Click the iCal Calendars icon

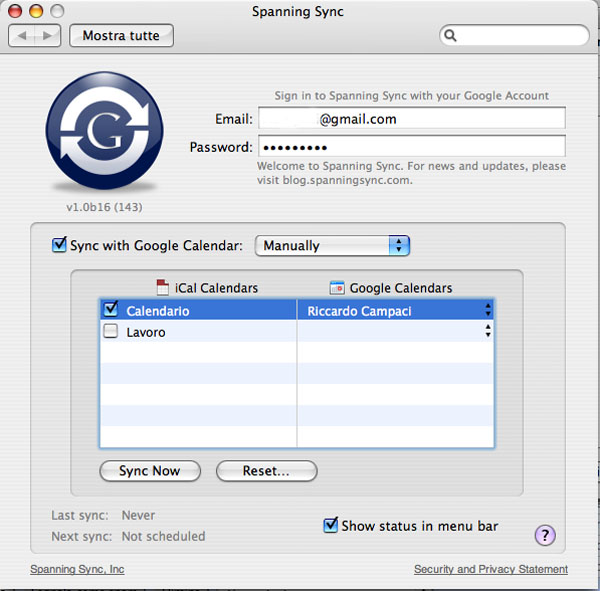(163, 287)
